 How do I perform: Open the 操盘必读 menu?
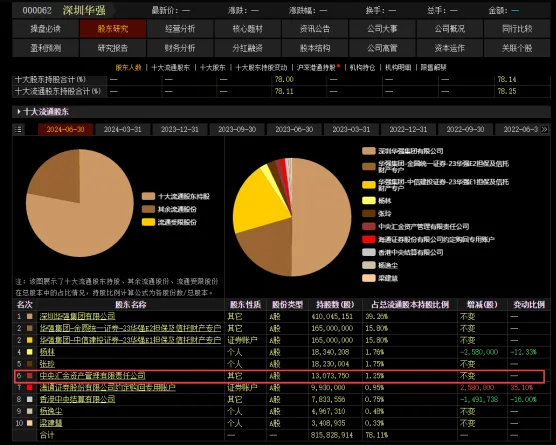click(45, 29)
